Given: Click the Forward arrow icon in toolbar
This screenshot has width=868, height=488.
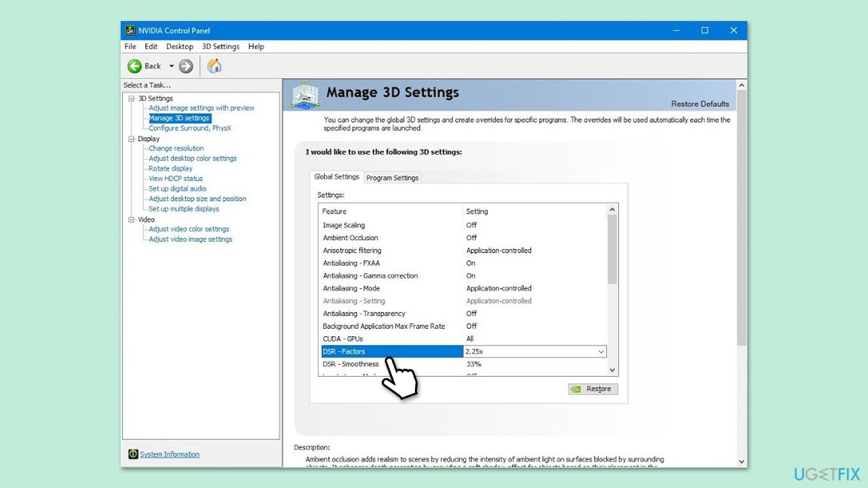Looking at the screenshot, I should tap(186, 66).
